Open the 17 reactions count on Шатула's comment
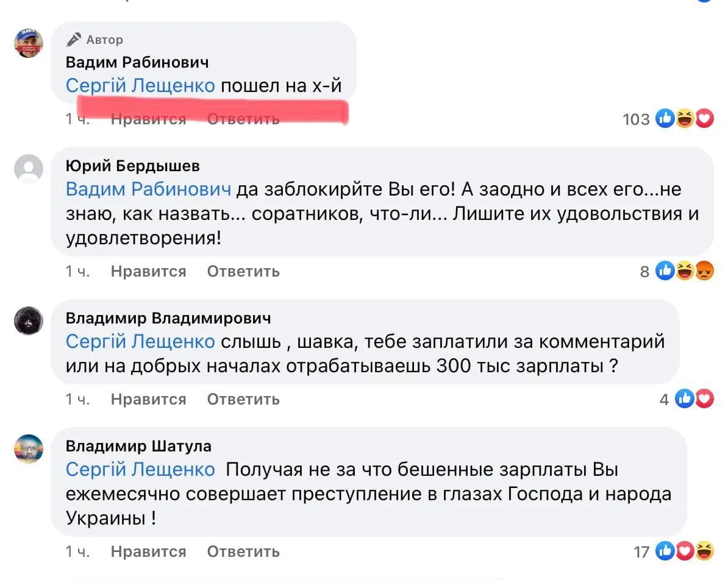The width and height of the screenshot is (728, 580). click(641, 552)
